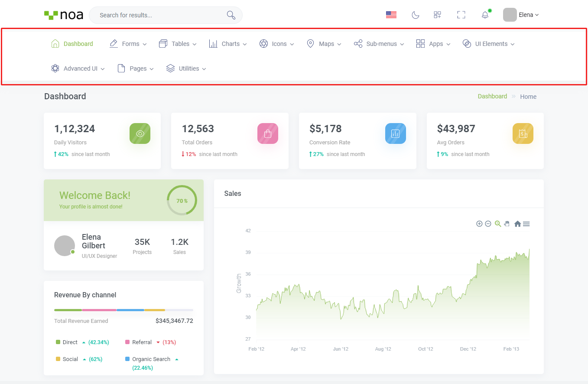
Task: Open the chart hamburger menu
Action: [x=526, y=224]
